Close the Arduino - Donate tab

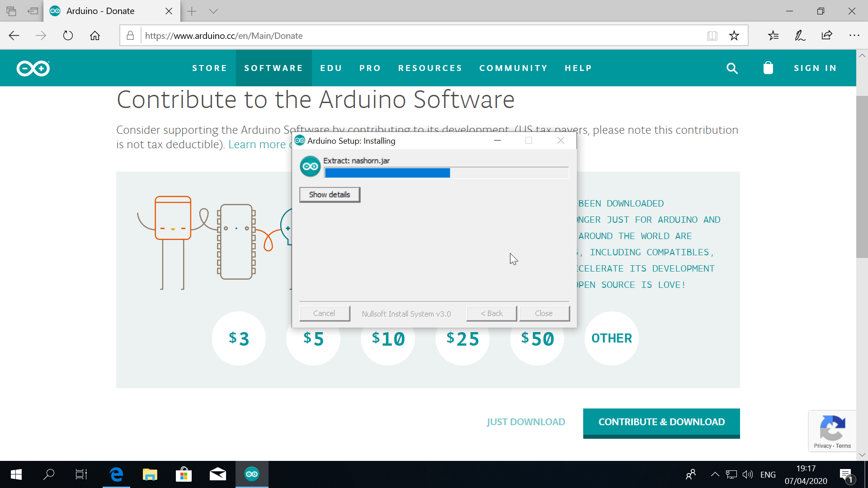click(x=169, y=11)
